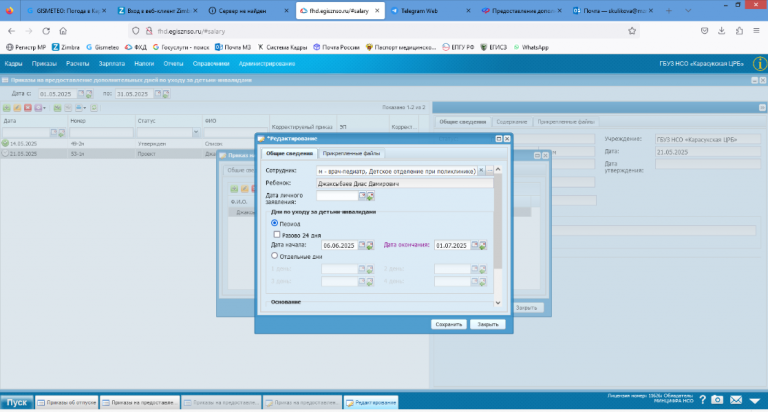Enable the Разово 24 дня checkbox
The image size is (768, 412).
(x=277, y=235)
